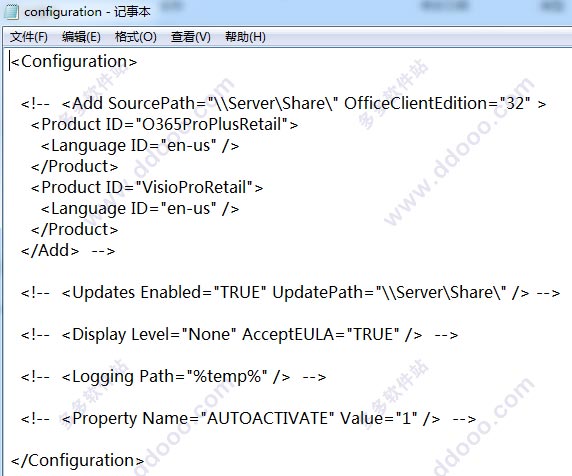The height and width of the screenshot is (476, 572).
Task: Open the 查看(V) menu
Action: tap(190, 37)
